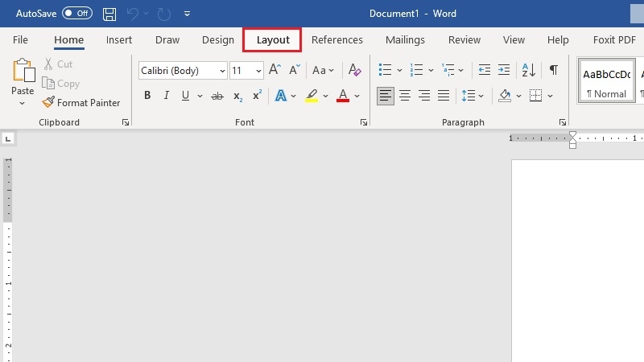Select Align Right

[x=424, y=96]
